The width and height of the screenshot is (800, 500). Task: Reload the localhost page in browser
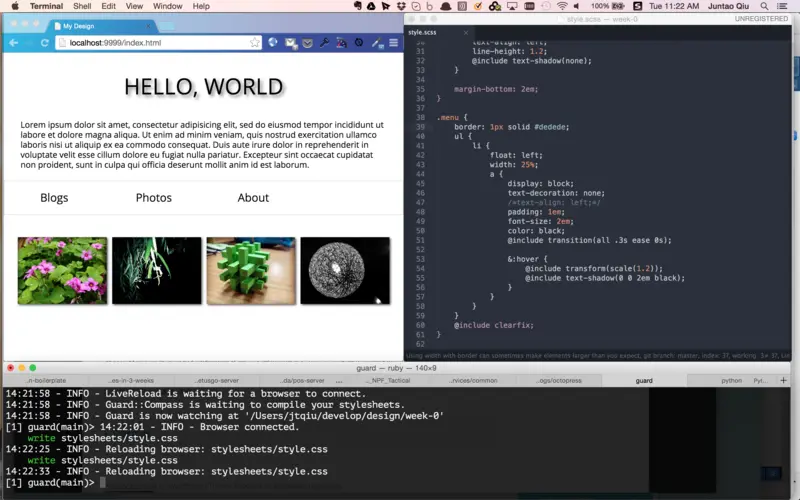(x=44, y=43)
